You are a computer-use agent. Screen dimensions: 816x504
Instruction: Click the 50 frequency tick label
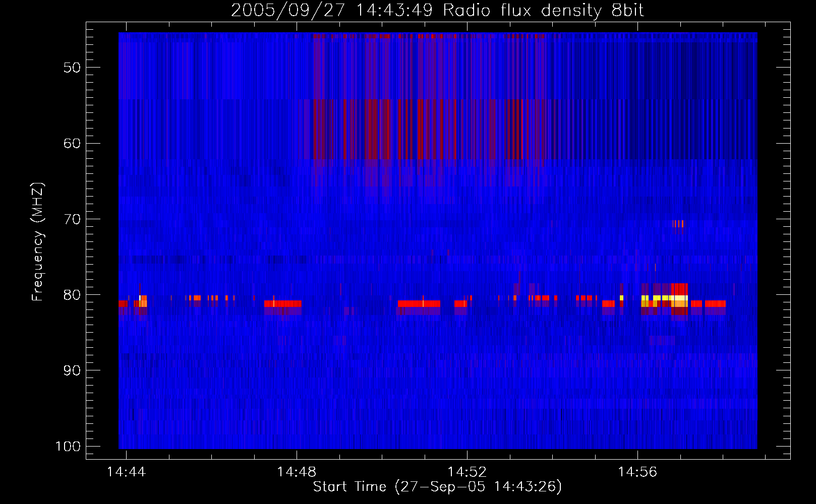click(x=72, y=68)
